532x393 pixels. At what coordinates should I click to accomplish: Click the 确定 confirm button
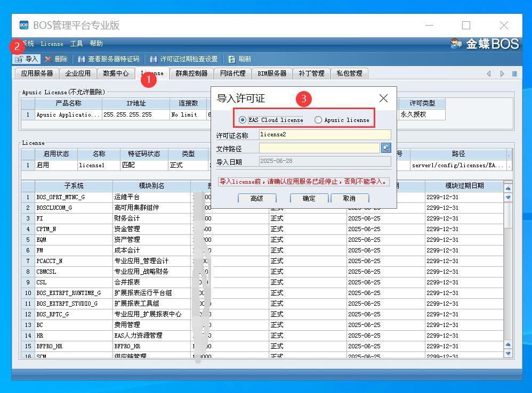[309, 199]
